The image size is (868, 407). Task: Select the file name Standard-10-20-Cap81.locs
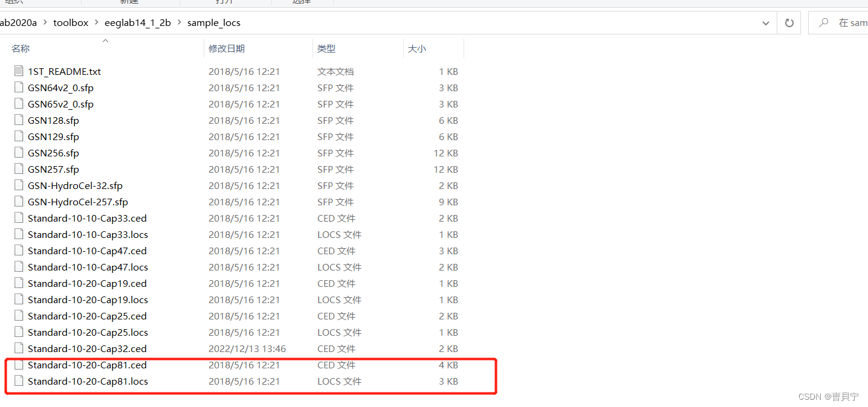pyautogui.click(x=88, y=381)
